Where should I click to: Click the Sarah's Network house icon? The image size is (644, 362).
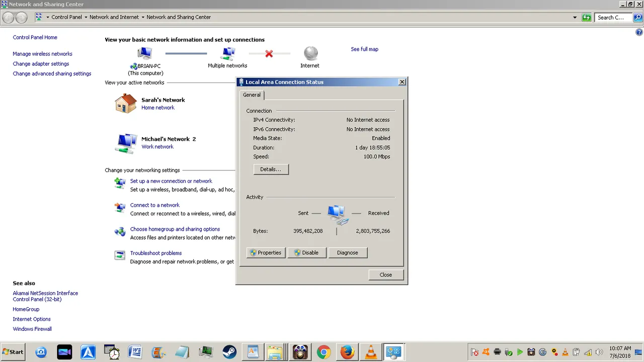click(126, 103)
